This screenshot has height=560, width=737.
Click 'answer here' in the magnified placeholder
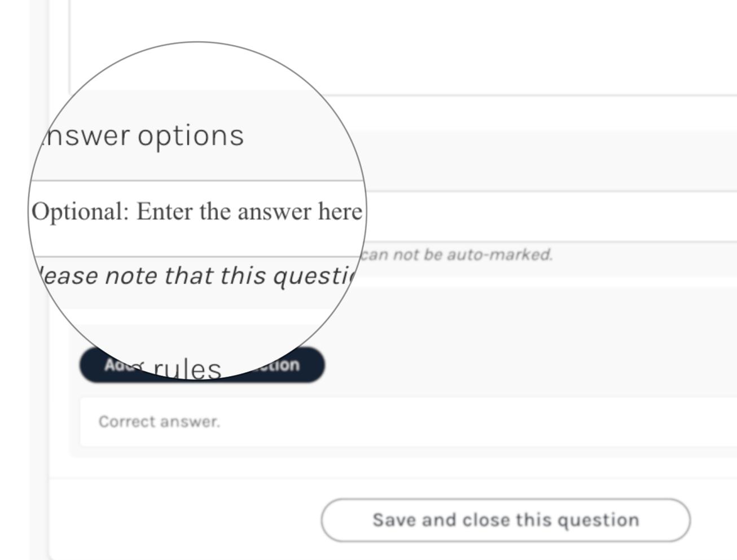coord(299,212)
